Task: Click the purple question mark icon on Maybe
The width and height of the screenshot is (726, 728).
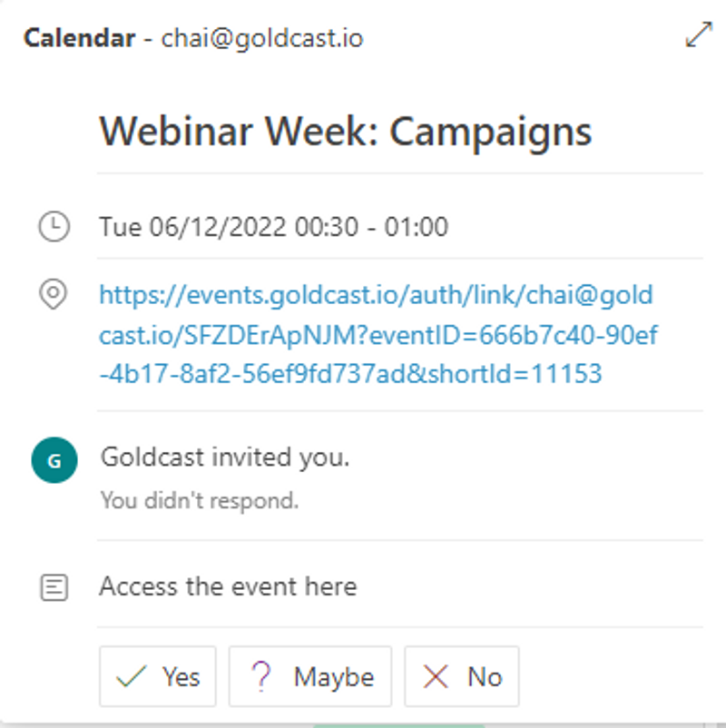Action: pos(261,677)
